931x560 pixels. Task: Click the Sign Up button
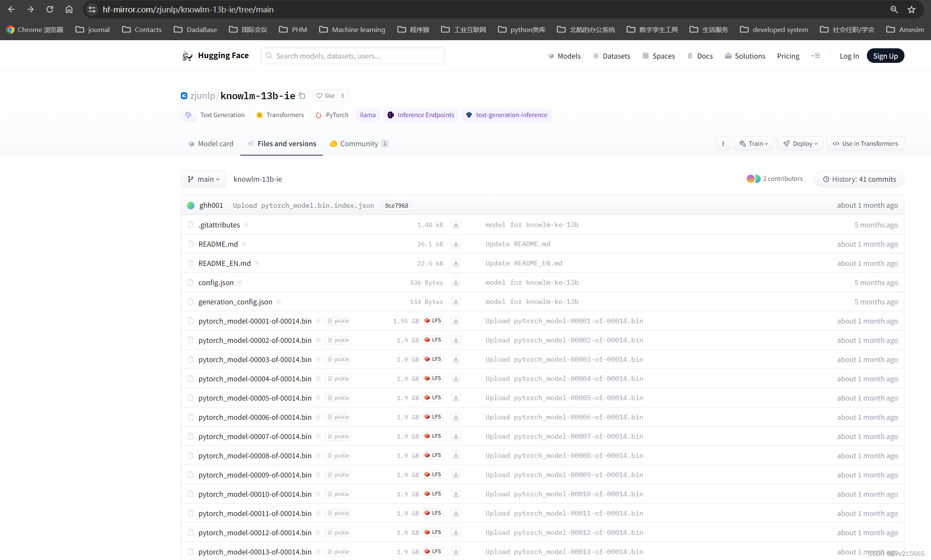click(885, 56)
